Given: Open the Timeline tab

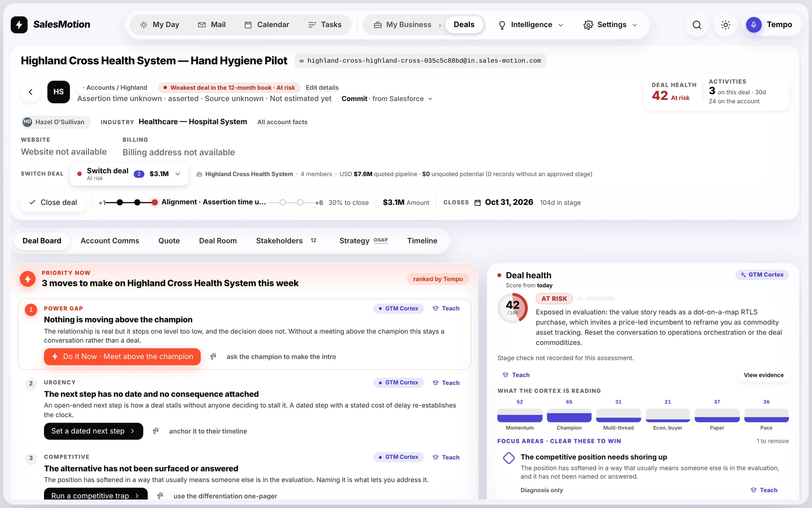Looking at the screenshot, I should click(x=422, y=240).
